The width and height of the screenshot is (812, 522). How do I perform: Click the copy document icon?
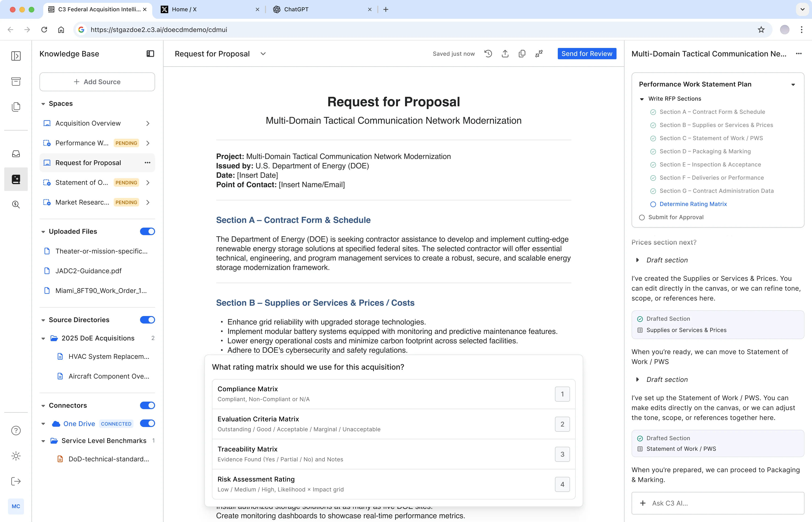[522, 54]
